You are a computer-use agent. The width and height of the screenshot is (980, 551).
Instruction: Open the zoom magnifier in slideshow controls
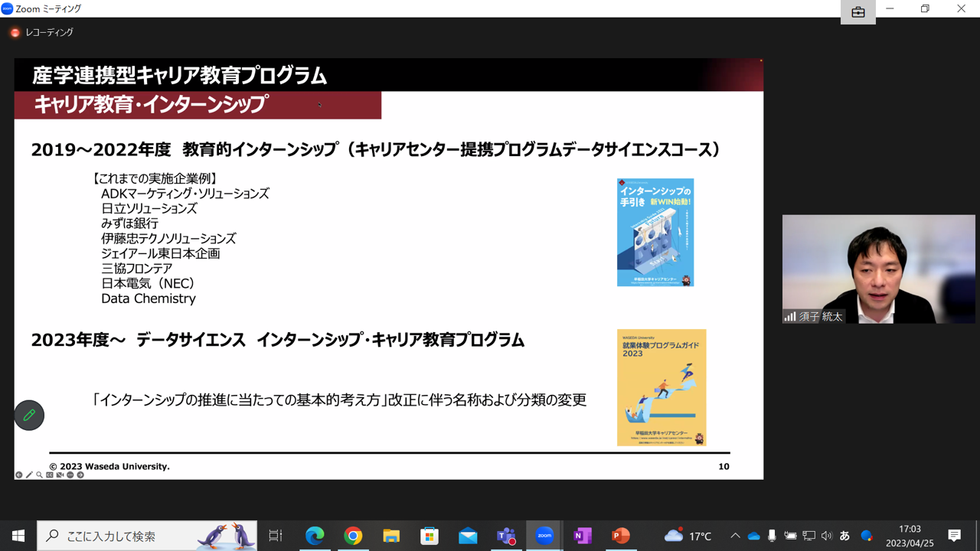pyautogui.click(x=39, y=475)
